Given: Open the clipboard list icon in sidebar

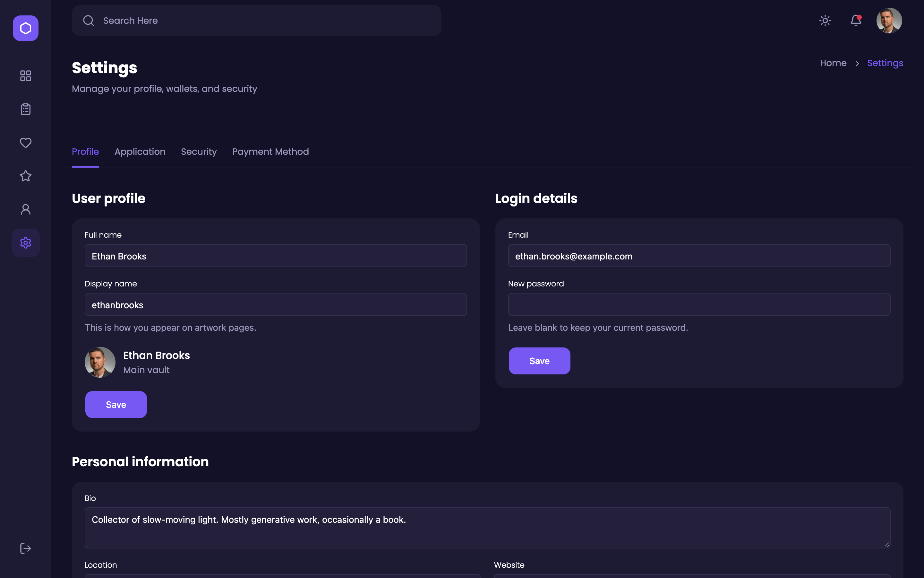Looking at the screenshot, I should pos(26,109).
